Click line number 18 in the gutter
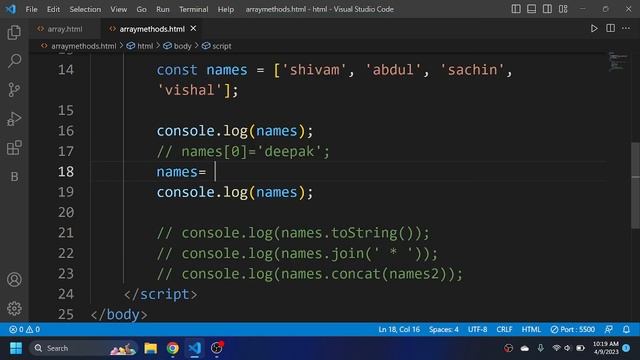 (x=66, y=172)
